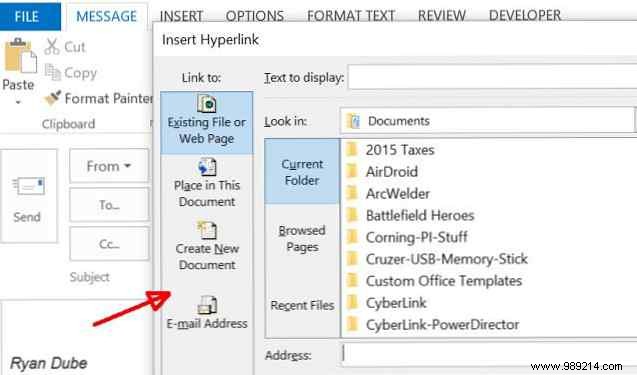Image resolution: width=637 pixels, height=375 pixels.
Task: Select Existing File or Web Page
Action: point(207,123)
